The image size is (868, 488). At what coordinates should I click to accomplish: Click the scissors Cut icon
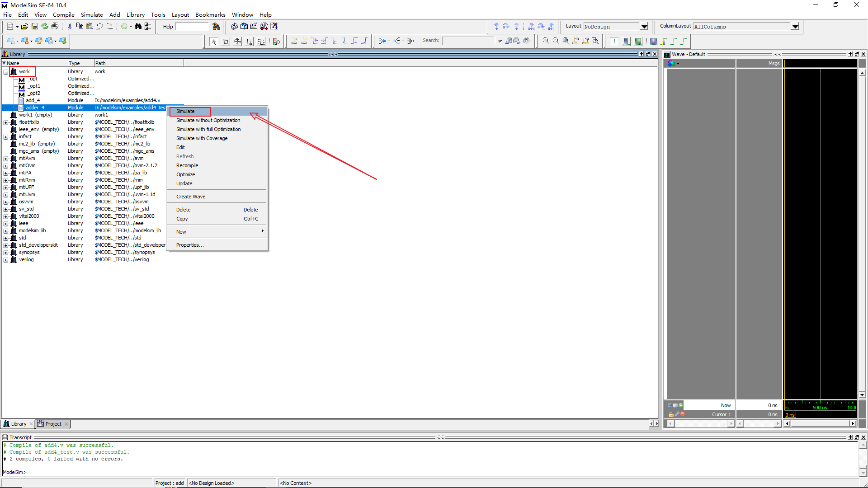[x=70, y=26]
